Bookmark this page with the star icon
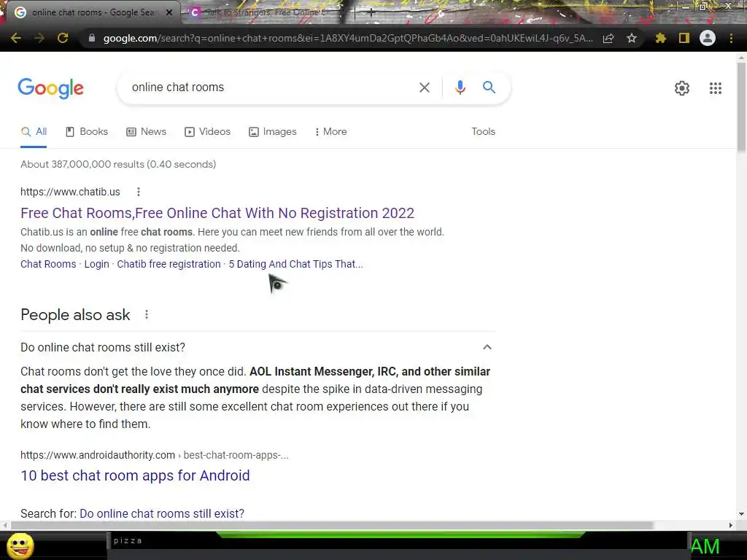The image size is (747, 560). pos(632,38)
